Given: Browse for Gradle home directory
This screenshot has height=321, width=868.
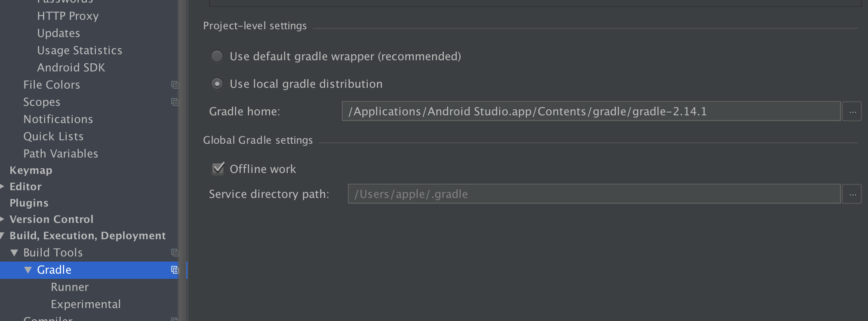Looking at the screenshot, I should coord(852,112).
